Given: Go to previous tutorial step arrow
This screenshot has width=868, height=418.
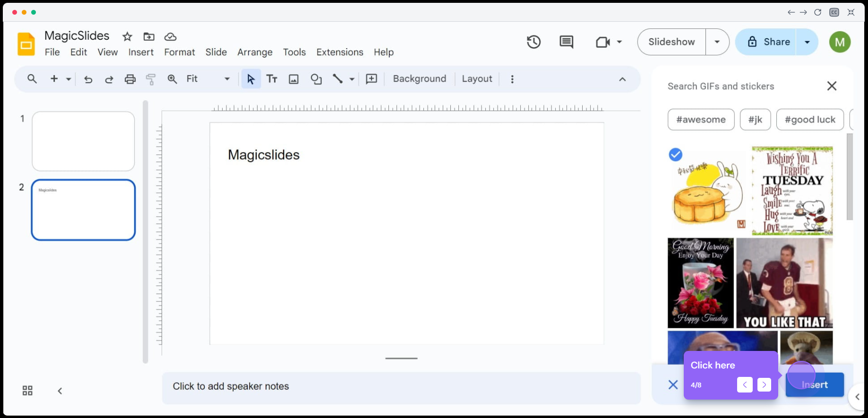Looking at the screenshot, I should click(745, 384).
